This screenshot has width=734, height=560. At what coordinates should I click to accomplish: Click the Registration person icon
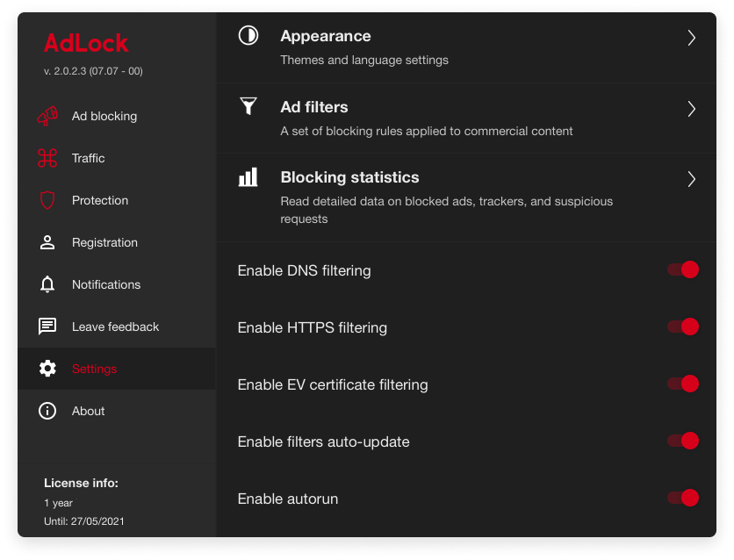tap(47, 242)
